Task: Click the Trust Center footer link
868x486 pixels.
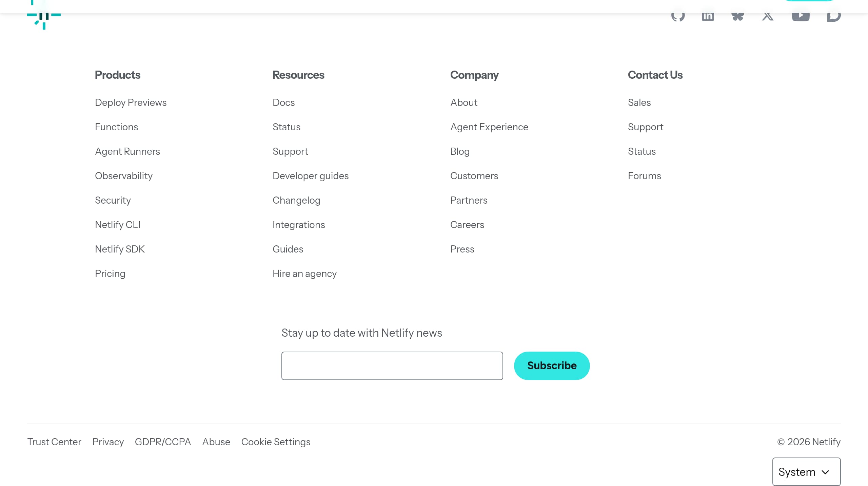Action: click(54, 442)
